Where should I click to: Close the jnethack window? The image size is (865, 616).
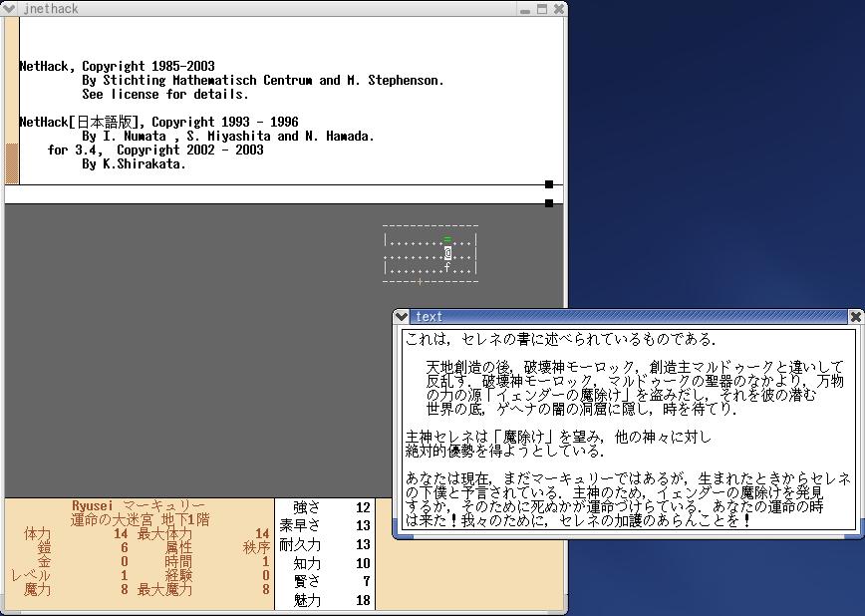[558, 9]
